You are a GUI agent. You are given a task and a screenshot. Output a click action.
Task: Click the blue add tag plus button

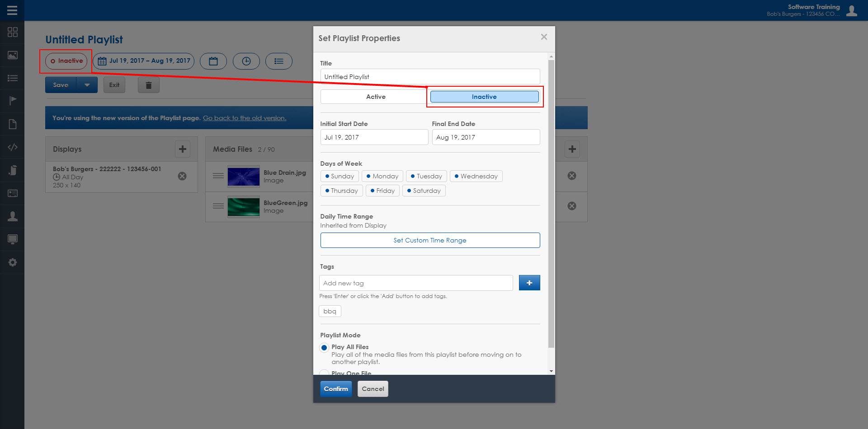click(529, 283)
